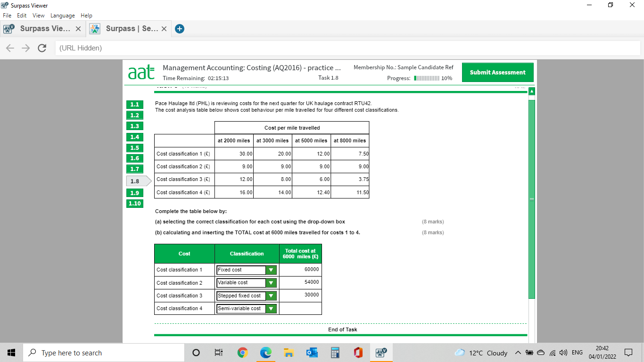Image resolution: width=644 pixels, height=362 pixels.
Task: Open the Windows Start menu
Action: coord(11,353)
